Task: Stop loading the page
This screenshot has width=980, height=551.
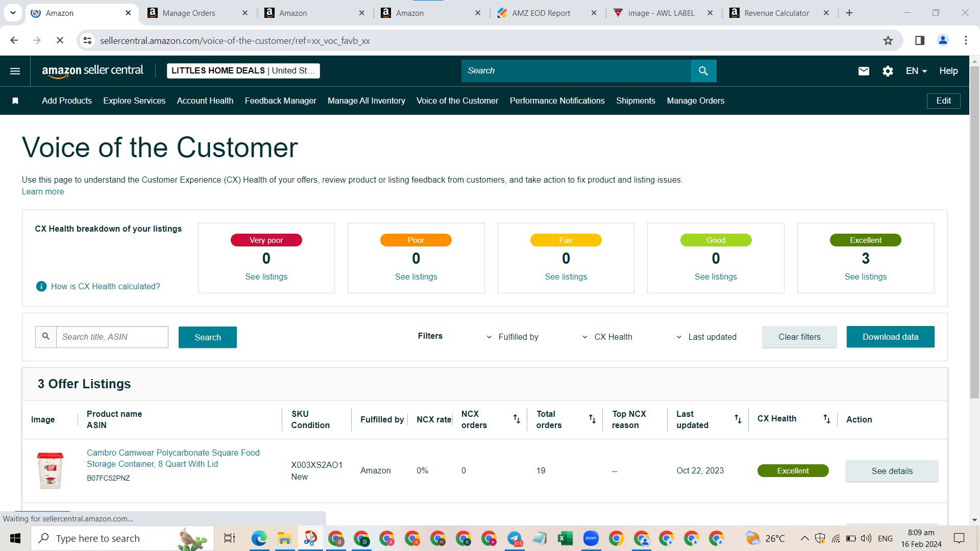Action: tap(60, 40)
